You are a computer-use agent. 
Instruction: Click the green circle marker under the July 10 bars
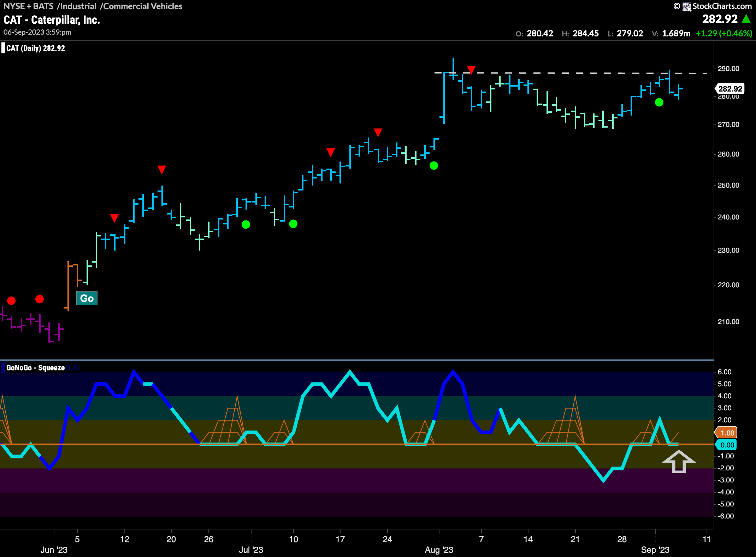tap(293, 224)
